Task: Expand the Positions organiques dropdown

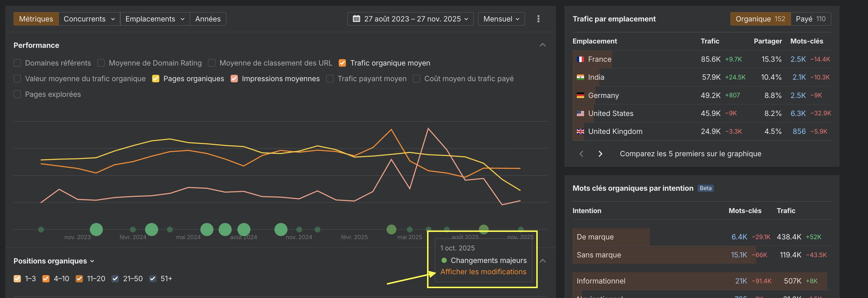Action: tap(92, 261)
